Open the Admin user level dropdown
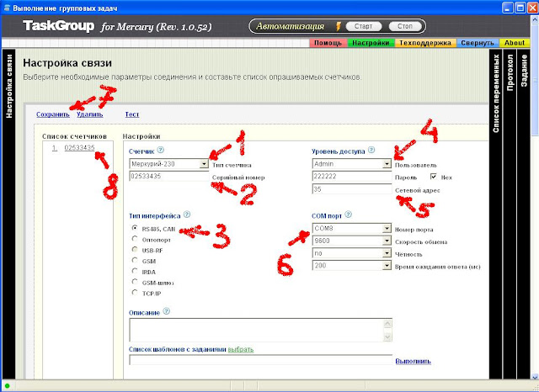 click(x=387, y=164)
